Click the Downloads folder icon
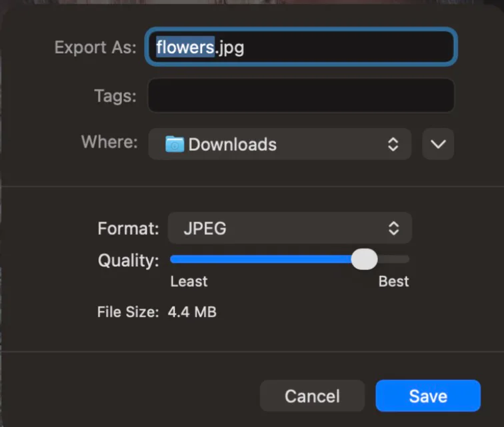This screenshot has width=504, height=427. (x=175, y=144)
